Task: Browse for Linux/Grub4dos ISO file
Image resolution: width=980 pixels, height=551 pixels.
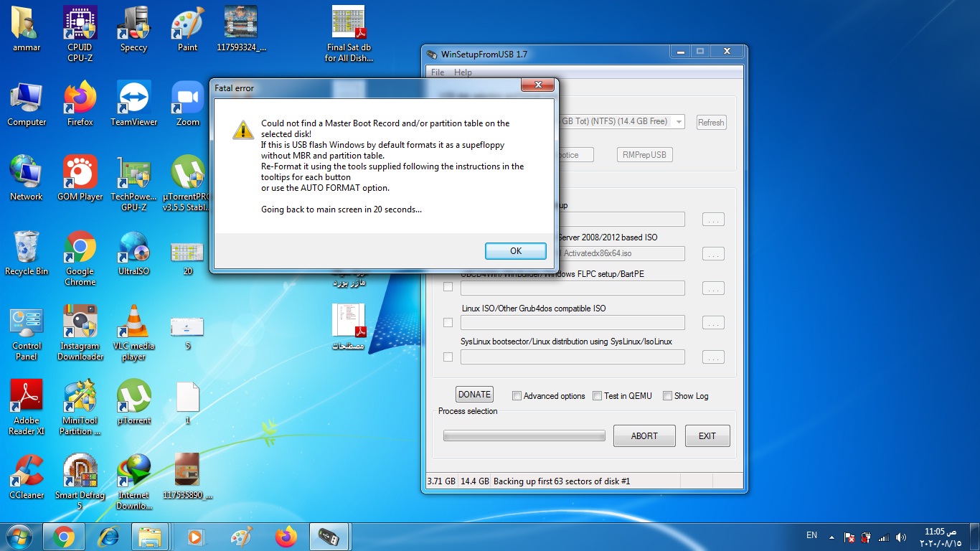Action: 713,324
